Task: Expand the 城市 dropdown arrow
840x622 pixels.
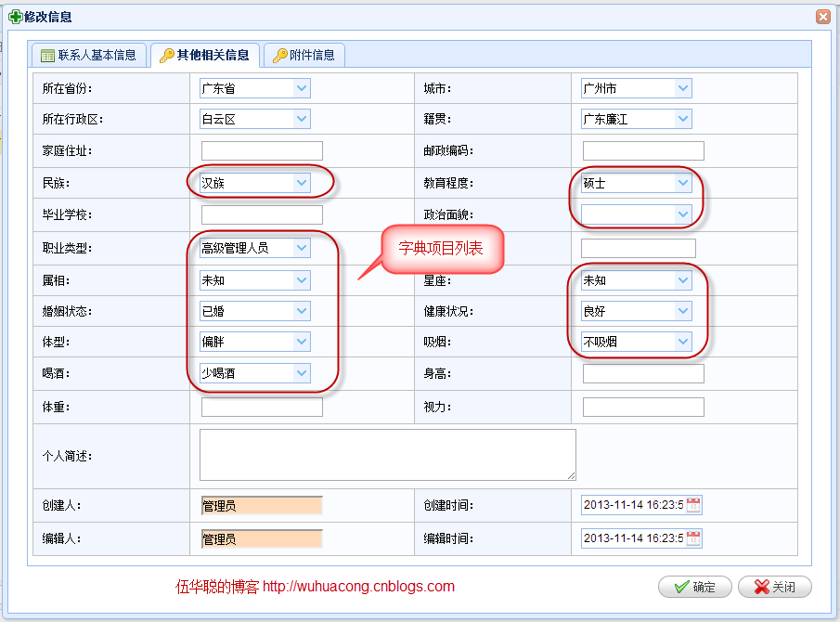Action: (683, 88)
